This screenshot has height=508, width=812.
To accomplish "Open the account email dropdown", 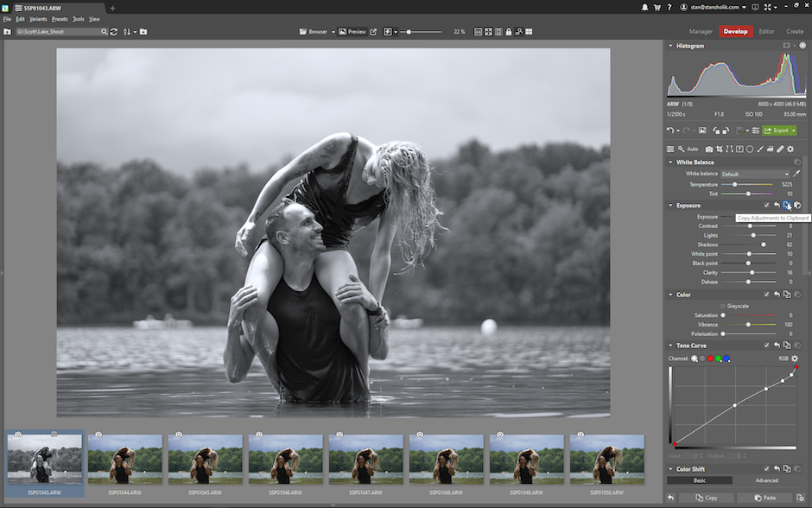I will (x=714, y=7).
